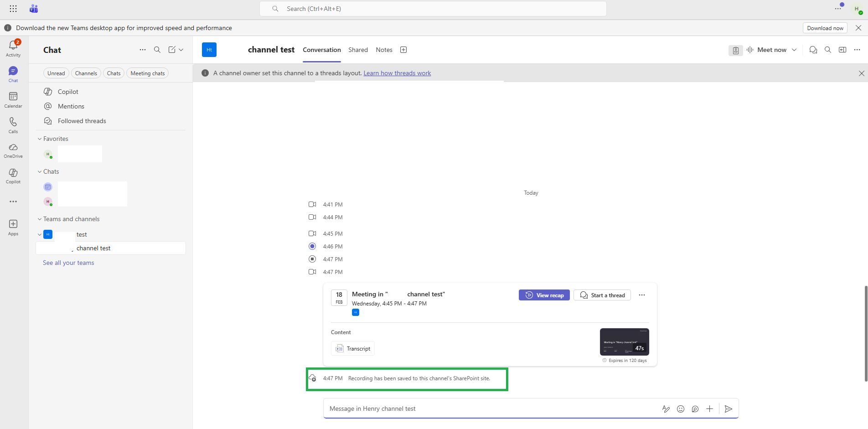The width and height of the screenshot is (868, 429).
Task: Open channel more options ellipsis
Action: (x=857, y=50)
